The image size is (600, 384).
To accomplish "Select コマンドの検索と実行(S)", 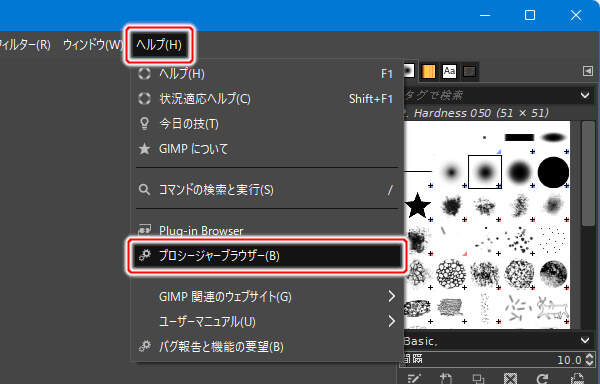I will (x=267, y=190).
